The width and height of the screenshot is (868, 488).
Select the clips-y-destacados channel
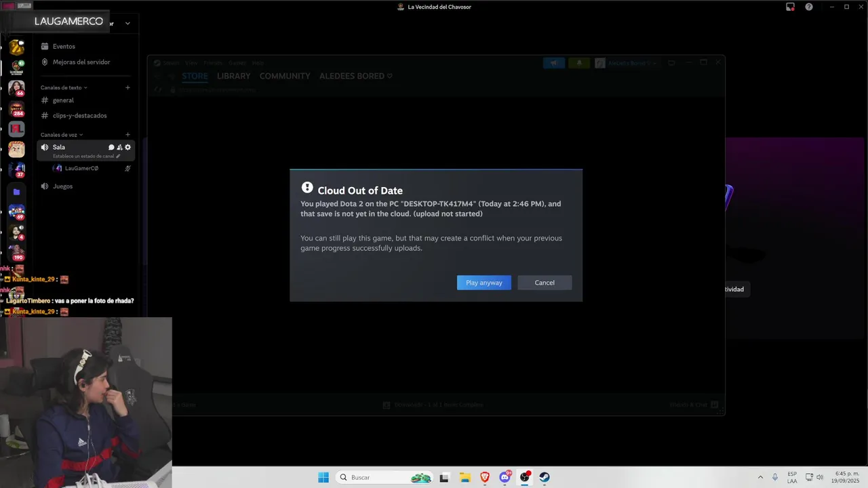[79, 115]
